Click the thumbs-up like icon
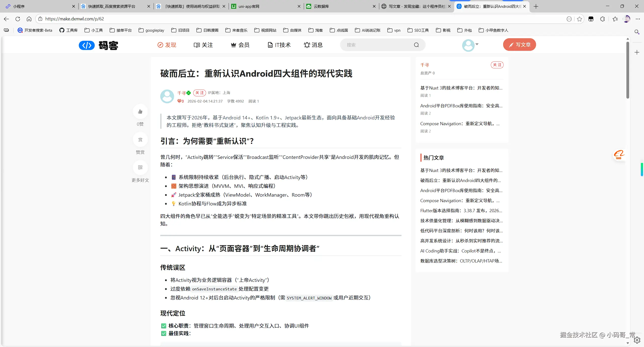Image resolution: width=644 pixels, height=347 pixels. (140, 112)
